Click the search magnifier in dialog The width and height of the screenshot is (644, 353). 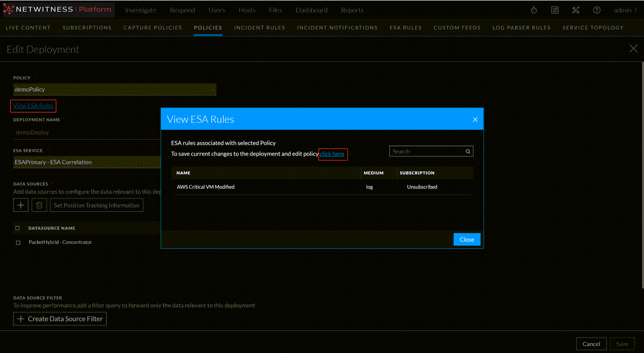pos(468,152)
